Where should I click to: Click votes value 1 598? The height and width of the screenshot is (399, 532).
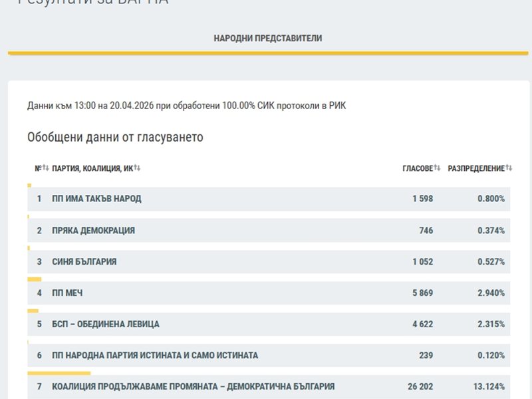pyautogui.click(x=423, y=198)
